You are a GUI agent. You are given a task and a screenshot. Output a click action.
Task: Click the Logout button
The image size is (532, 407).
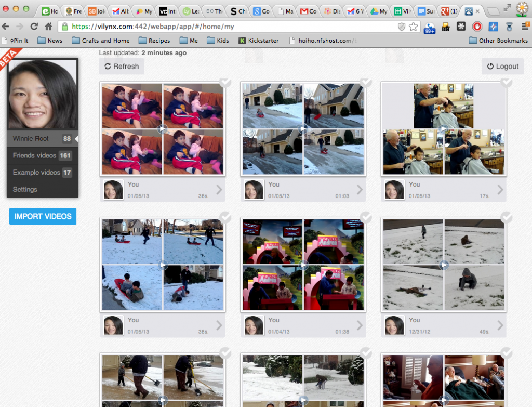tap(503, 66)
